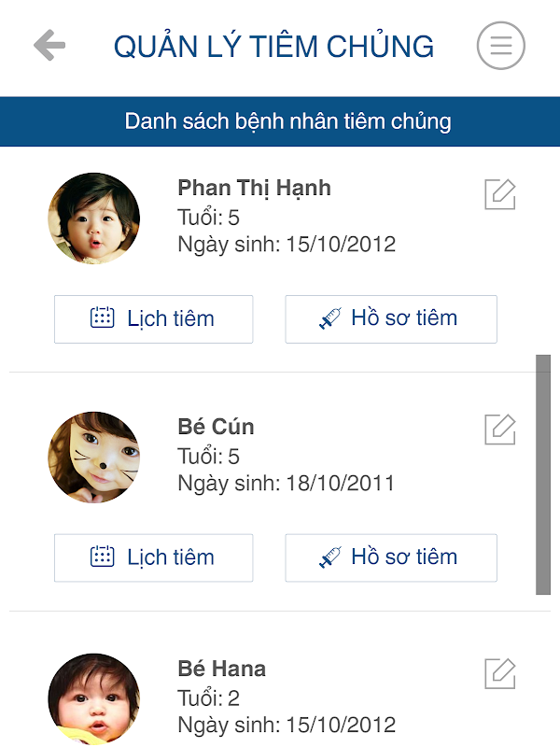Screen dimensions: 560x747
Task: Click the syringe icon in Phan Thị Hạnh's Hồ sơ tiêm
Action: 330,318
